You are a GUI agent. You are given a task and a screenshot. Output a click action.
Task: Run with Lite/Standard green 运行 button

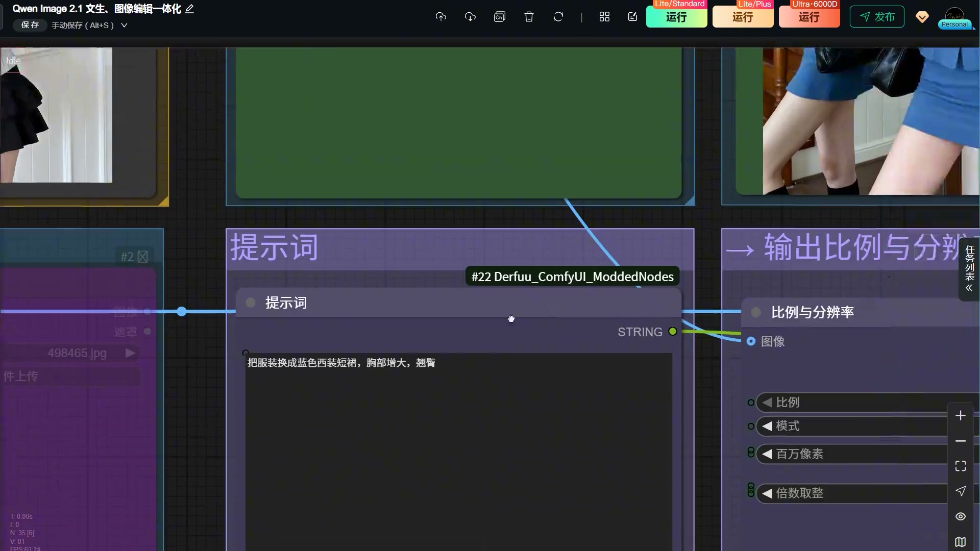[x=676, y=17]
